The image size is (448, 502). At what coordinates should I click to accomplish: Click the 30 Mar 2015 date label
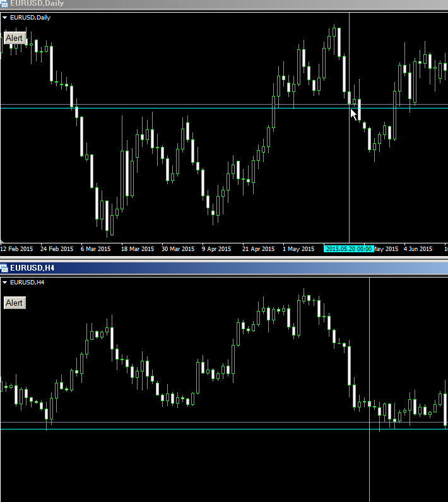(178, 248)
